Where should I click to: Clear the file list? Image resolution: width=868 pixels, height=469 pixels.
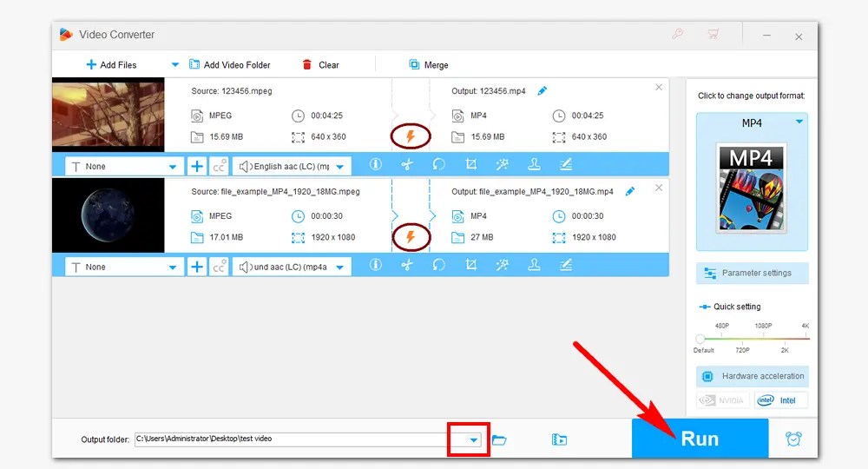coord(320,65)
